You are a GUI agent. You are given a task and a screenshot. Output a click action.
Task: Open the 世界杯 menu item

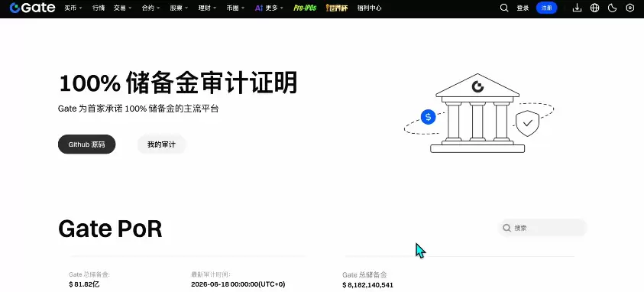pos(337,8)
